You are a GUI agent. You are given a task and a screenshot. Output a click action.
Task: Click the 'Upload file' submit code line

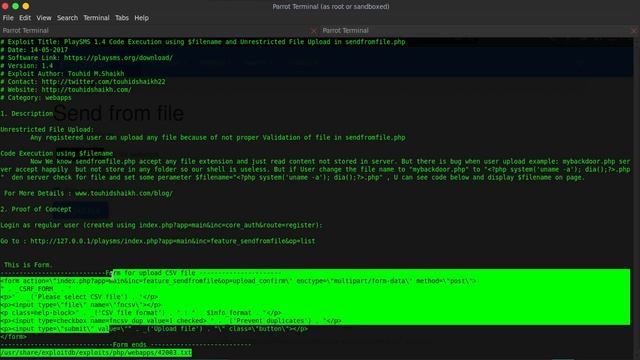(x=154, y=329)
